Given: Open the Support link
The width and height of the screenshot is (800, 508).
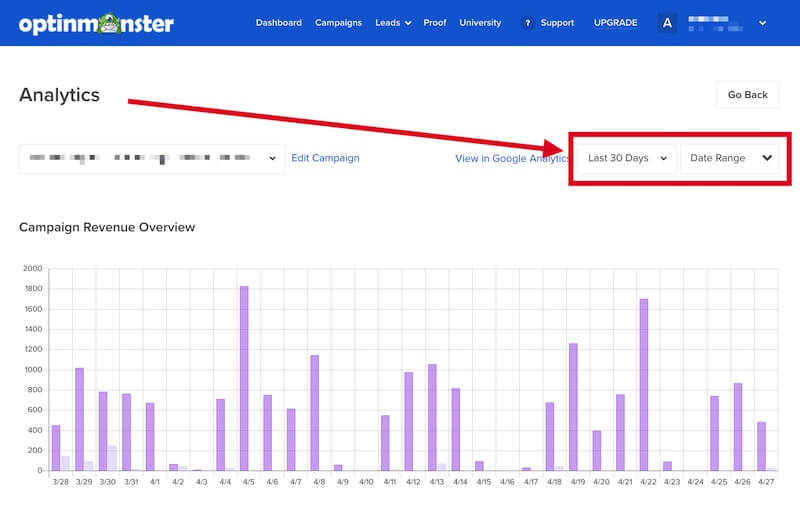Looking at the screenshot, I should pos(557,23).
